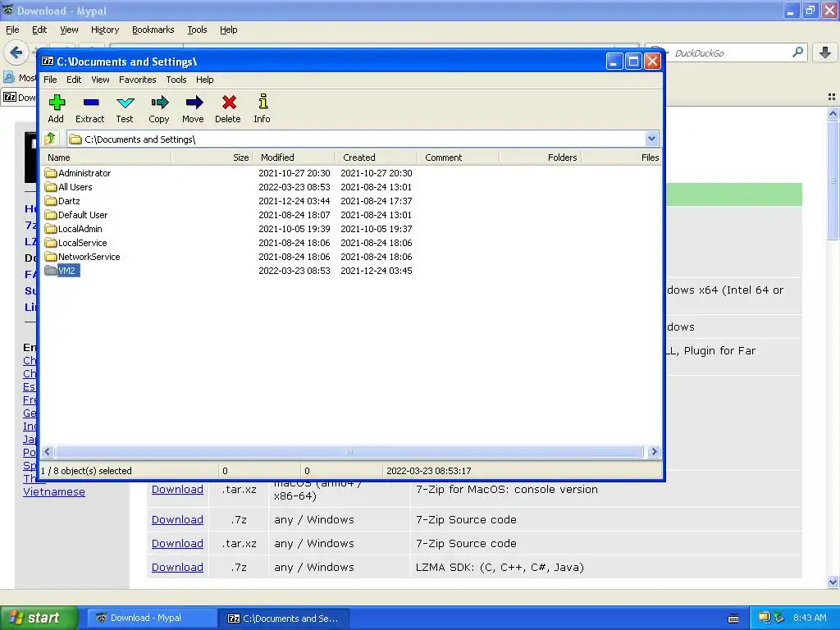This screenshot has width=840, height=630.
Task: Click the Move toolbar icon
Action: click(194, 103)
